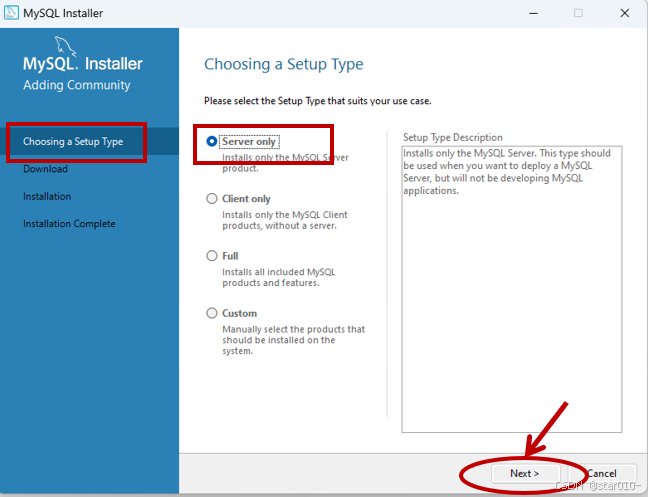Click inside the Setup Type Description box
The height and width of the screenshot is (497, 648).
click(x=512, y=289)
